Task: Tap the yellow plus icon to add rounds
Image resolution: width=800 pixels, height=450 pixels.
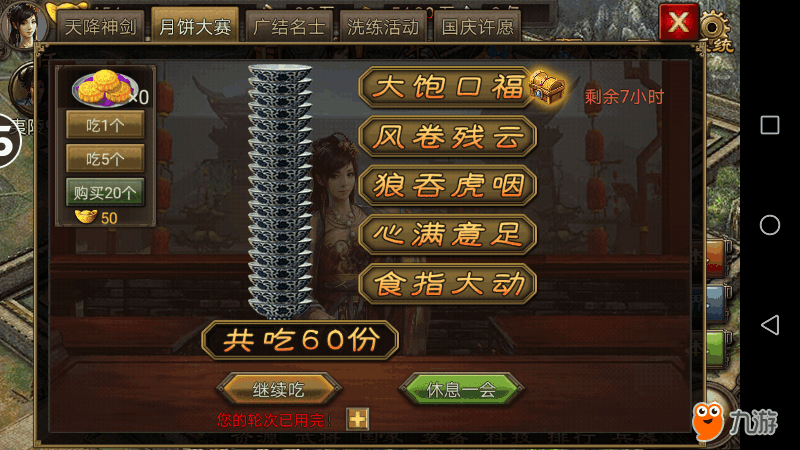Action: coord(358,419)
